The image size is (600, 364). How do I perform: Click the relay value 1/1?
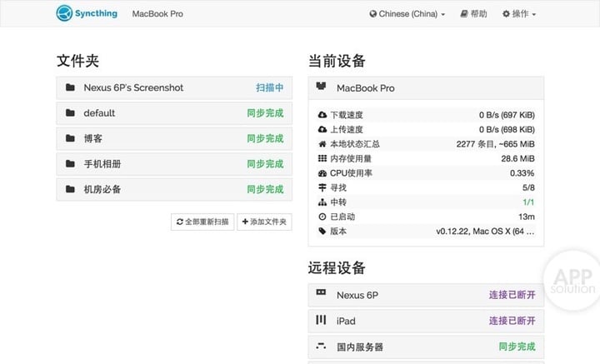click(528, 202)
